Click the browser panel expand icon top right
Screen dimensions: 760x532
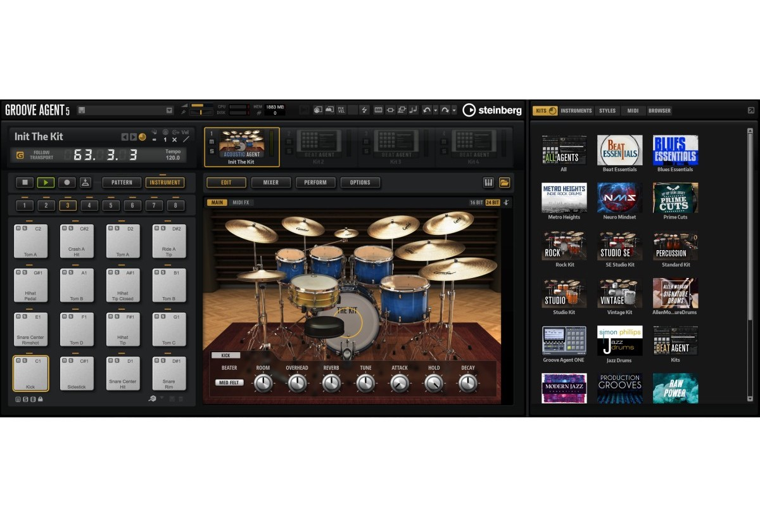coord(751,110)
